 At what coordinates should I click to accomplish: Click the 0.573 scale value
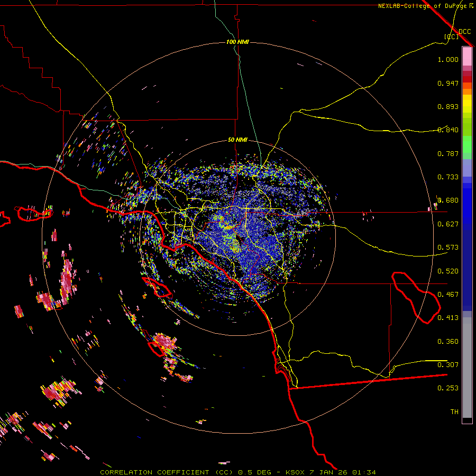(448, 248)
